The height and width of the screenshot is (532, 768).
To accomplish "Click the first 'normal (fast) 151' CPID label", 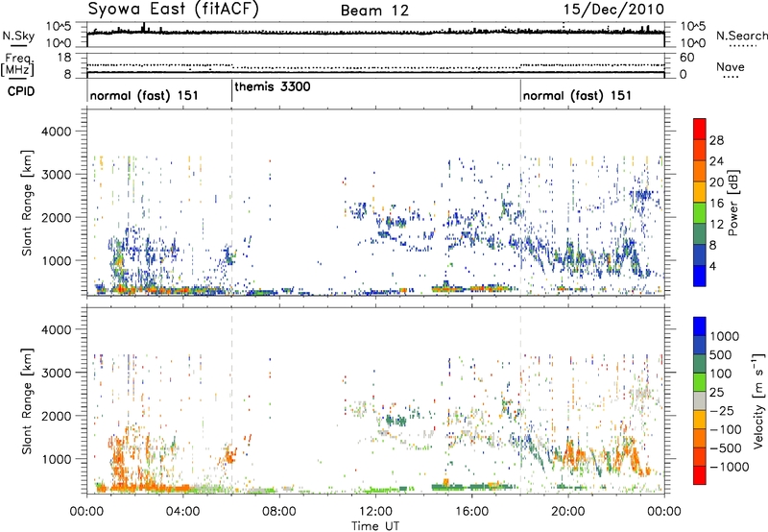I will click(144, 95).
